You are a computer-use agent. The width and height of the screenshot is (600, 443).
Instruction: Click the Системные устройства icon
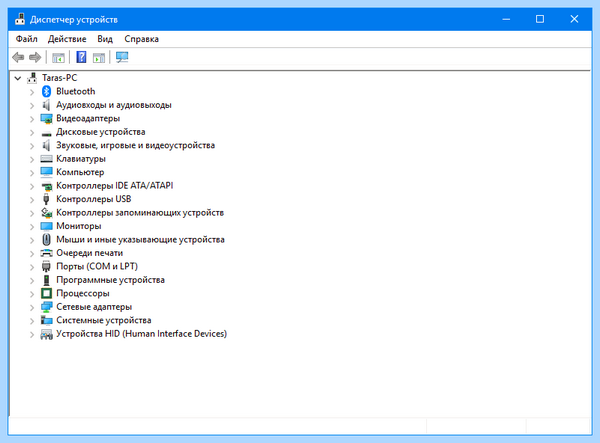pos(46,320)
